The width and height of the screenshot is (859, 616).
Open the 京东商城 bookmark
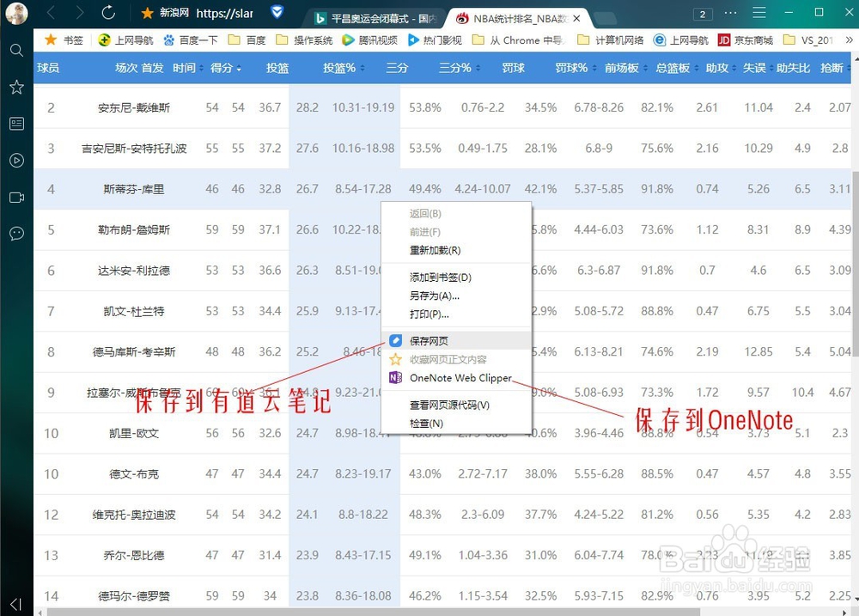(746, 40)
